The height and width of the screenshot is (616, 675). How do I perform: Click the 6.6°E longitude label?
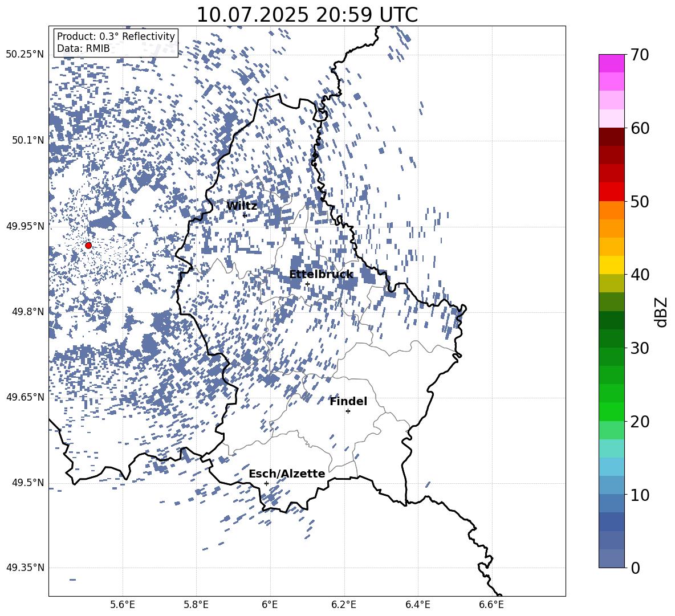(x=491, y=605)
